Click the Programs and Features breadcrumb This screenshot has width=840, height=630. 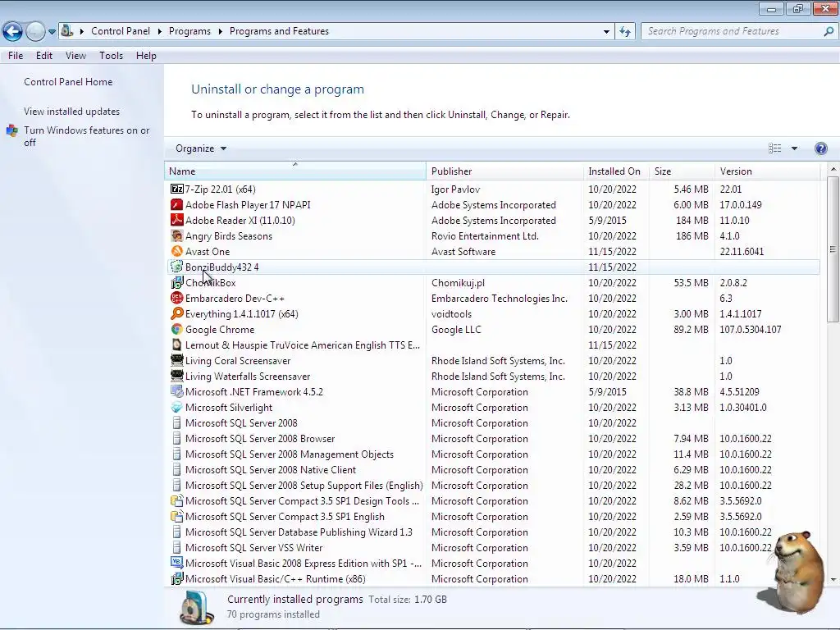[279, 32]
